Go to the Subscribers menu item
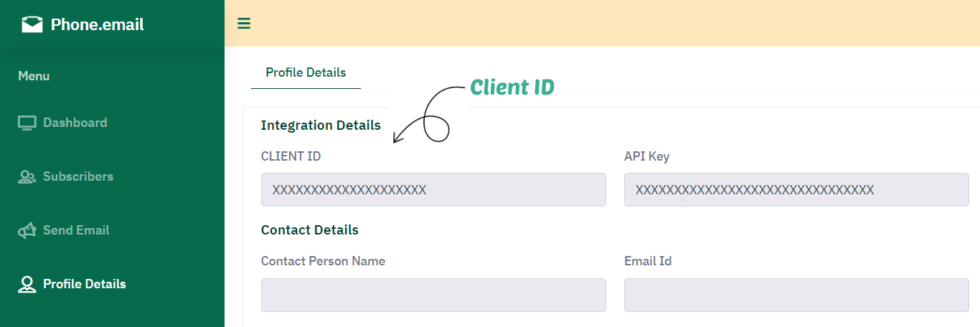 pos(77,176)
